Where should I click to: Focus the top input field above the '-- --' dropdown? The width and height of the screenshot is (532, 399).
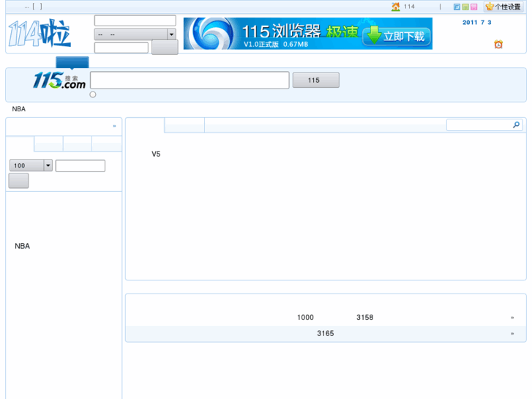(135, 20)
